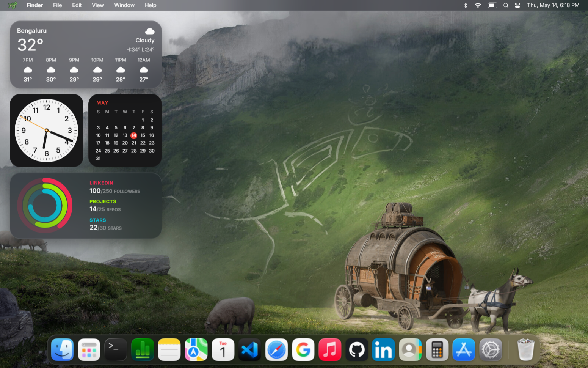Launch LinkedIn from the Dock

click(x=383, y=349)
